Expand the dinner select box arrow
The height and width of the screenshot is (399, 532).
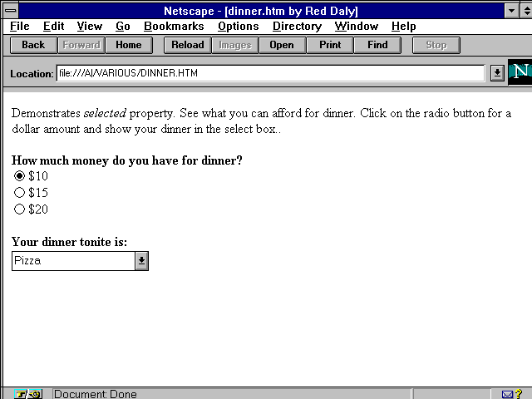(x=141, y=261)
